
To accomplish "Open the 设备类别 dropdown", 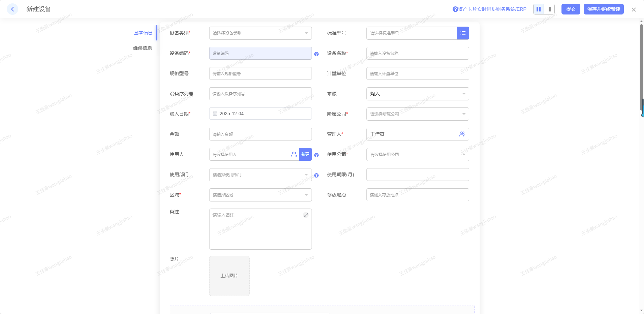I will point(260,33).
